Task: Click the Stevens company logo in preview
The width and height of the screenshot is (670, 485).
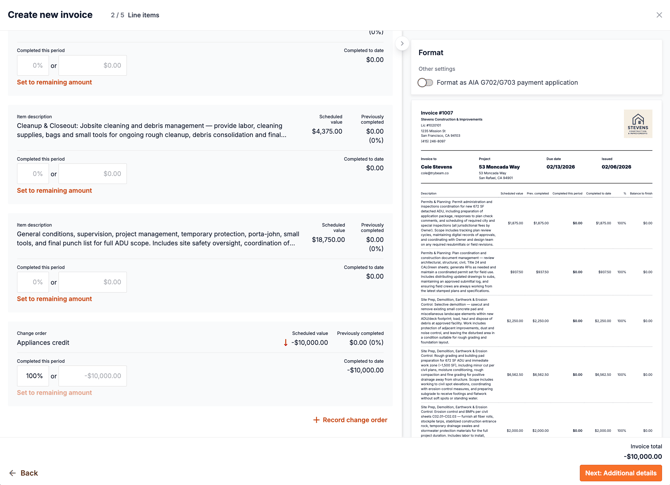Action: [x=637, y=125]
